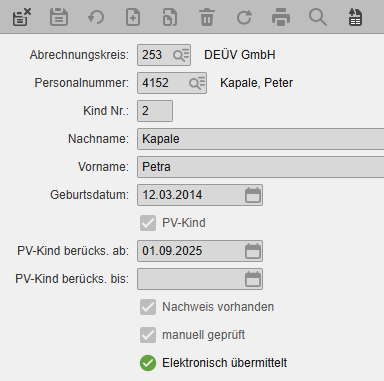Image resolution: width=384 pixels, height=381 pixels.
Task: Click the PV-Kind berücks. ab date 01.09.2025
Action: pos(200,251)
